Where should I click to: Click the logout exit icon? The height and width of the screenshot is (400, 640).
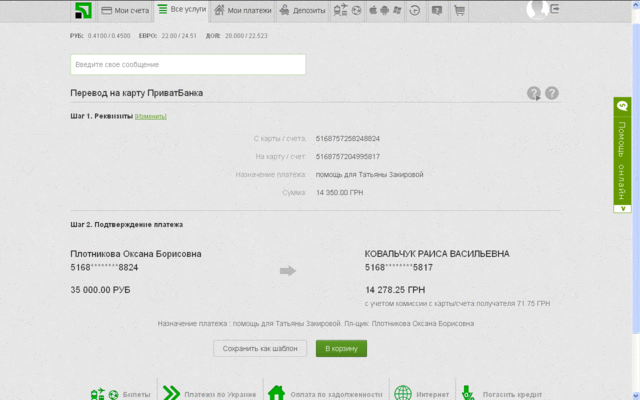pos(555,9)
